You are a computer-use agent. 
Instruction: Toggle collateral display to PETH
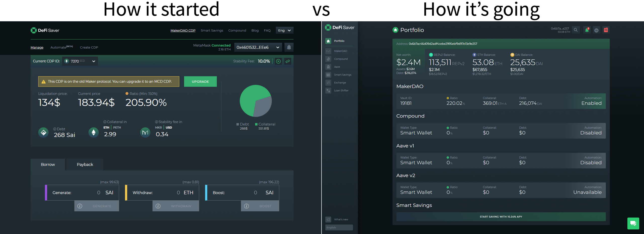(x=117, y=128)
